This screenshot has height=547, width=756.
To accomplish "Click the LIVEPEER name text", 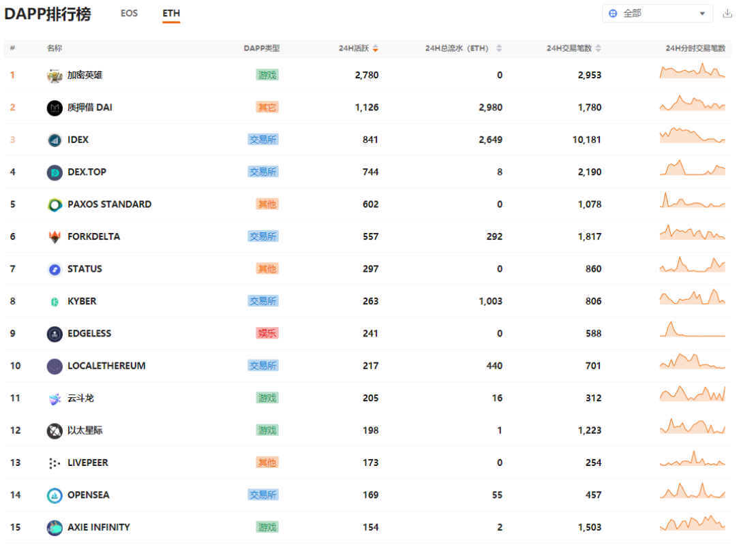I will tap(88, 463).
